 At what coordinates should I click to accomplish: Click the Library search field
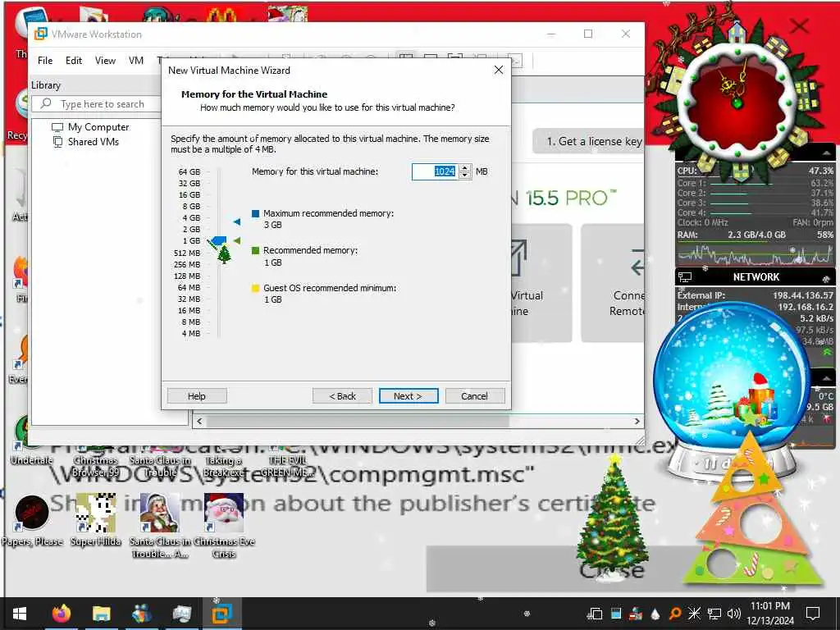click(97, 104)
